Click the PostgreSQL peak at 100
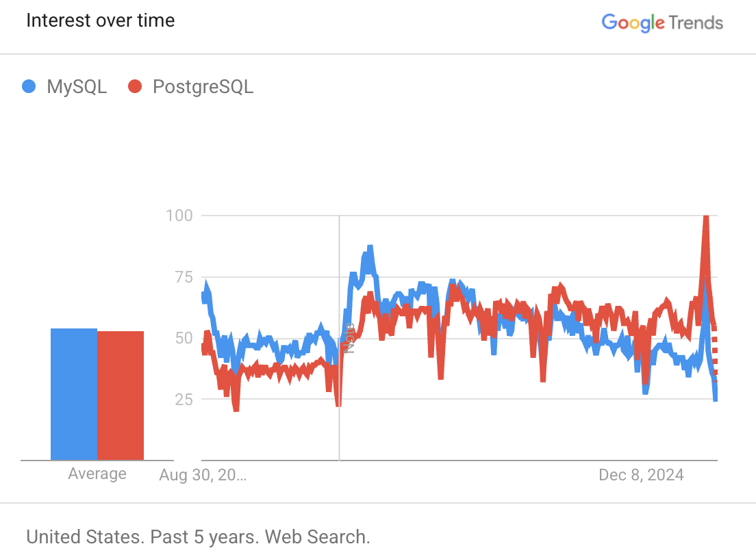The width and height of the screenshot is (756, 557). click(x=706, y=218)
